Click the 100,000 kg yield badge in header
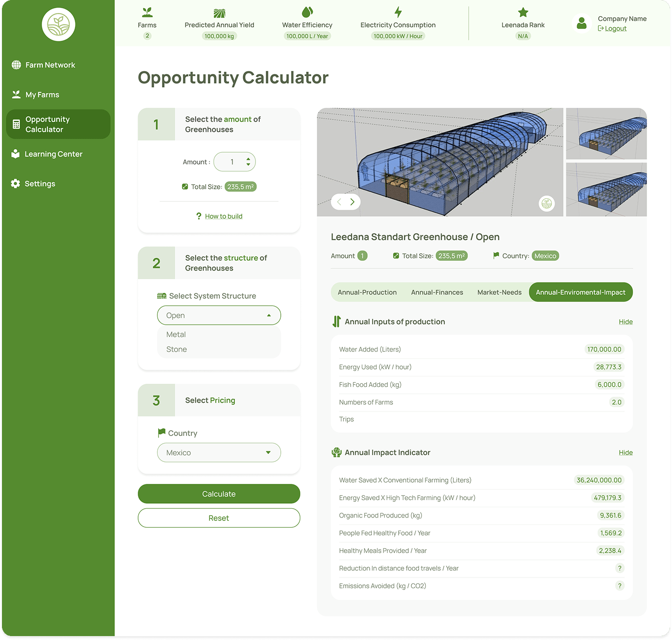 [x=219, y=36]
